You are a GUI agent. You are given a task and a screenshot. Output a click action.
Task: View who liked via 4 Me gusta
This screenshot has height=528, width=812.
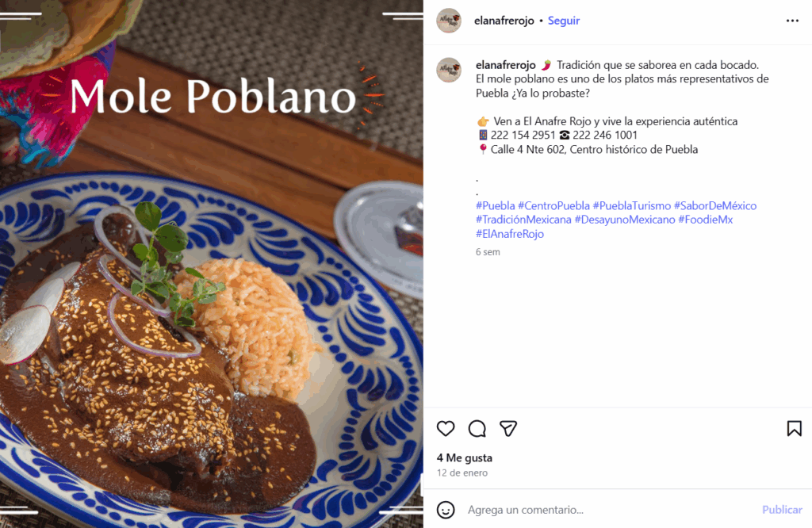[465, 458]
